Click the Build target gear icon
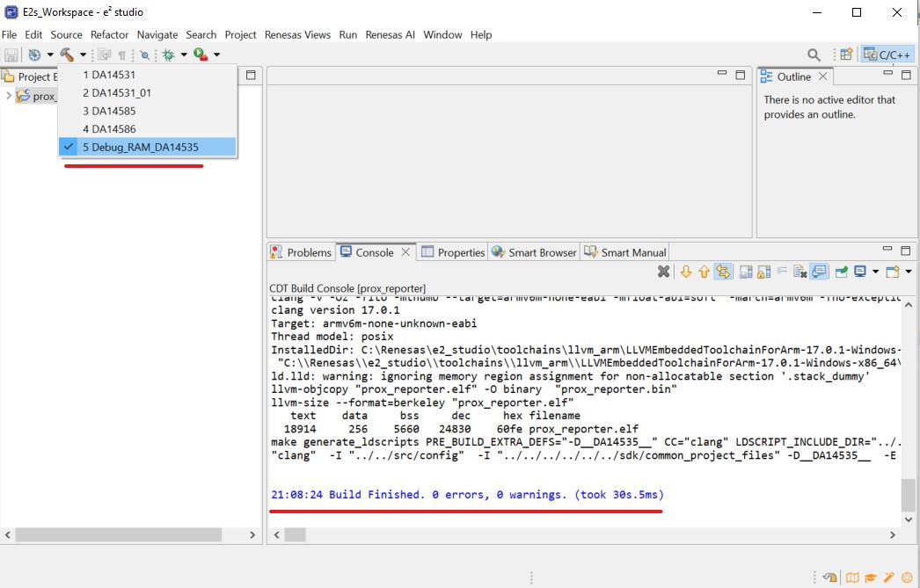Viewport: 920px width, 588px height. click(x=34, y=55)
